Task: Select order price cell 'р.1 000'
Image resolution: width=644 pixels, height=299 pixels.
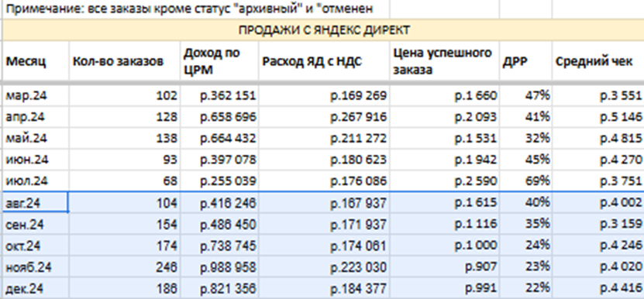Action: pyautogui.click(x=444, y=246)
